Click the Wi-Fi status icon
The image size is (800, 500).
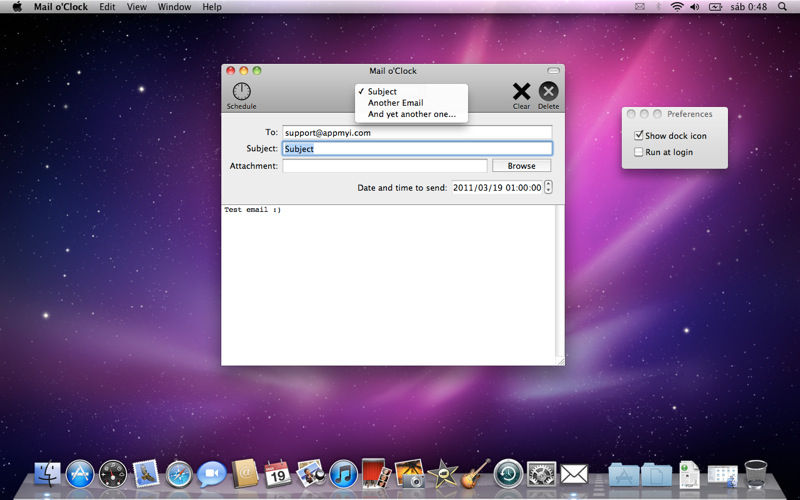tap(677, 7)
